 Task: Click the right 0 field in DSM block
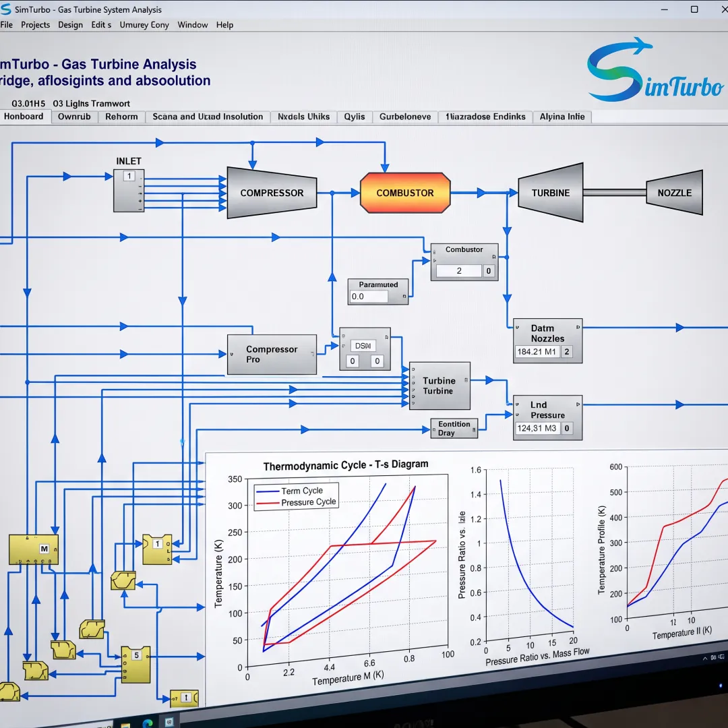point(377,361)
